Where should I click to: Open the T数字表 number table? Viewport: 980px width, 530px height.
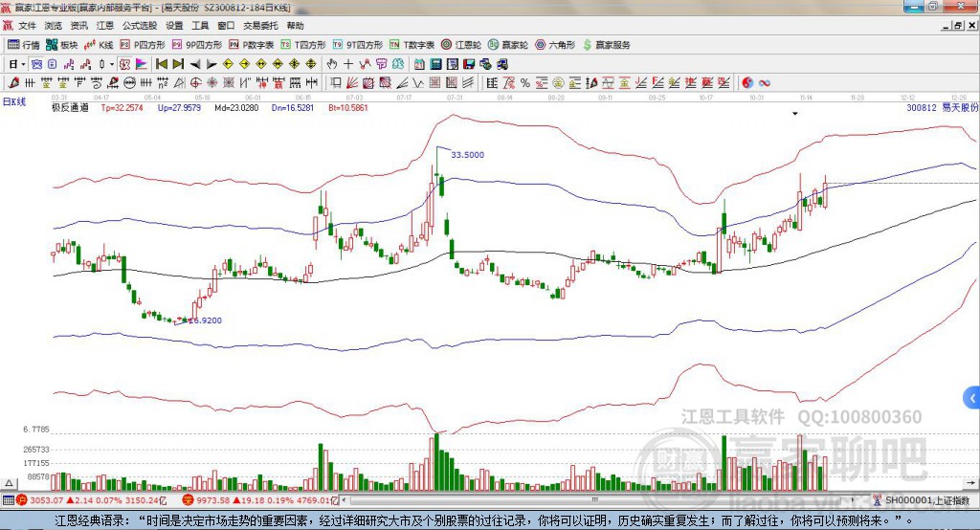coord(418,45)
